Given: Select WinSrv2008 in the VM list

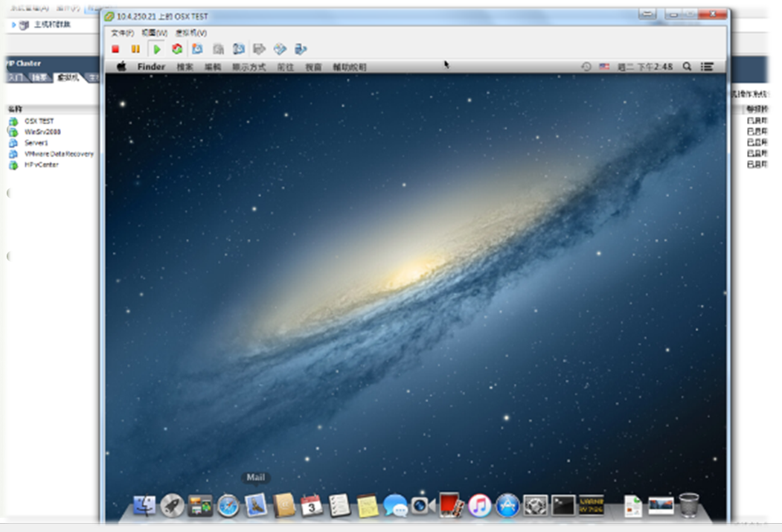Looking at the screenshot, I should point(42,132).
